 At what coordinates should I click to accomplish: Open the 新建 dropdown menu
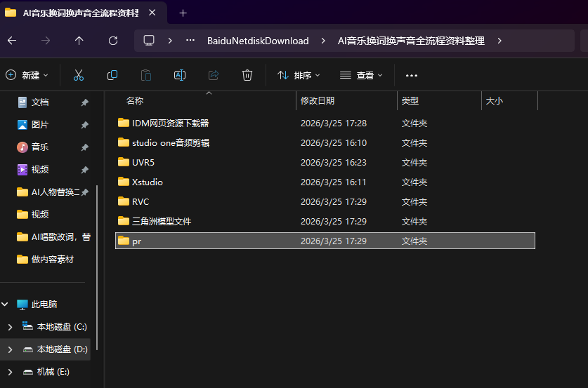(27, 75)
